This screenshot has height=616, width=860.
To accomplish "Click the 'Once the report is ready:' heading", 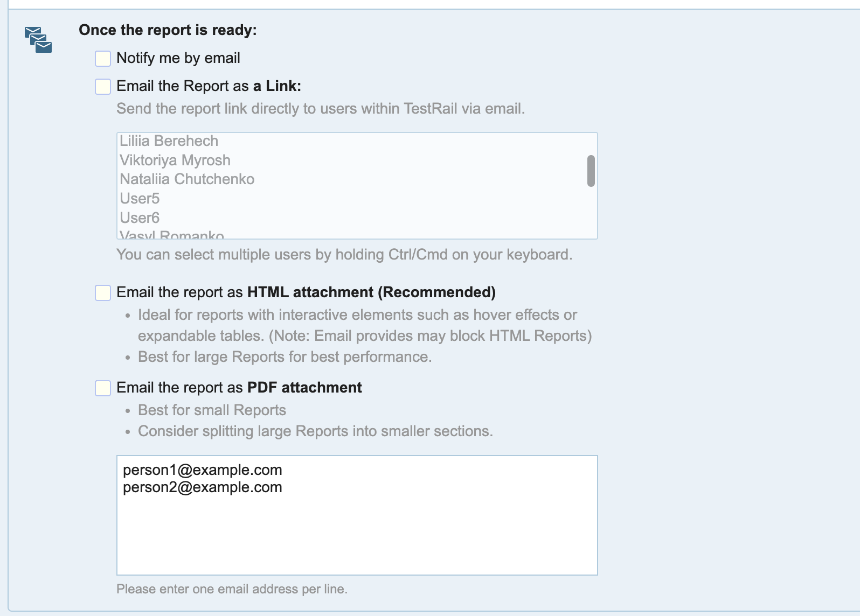I will [x=168, y=30].
